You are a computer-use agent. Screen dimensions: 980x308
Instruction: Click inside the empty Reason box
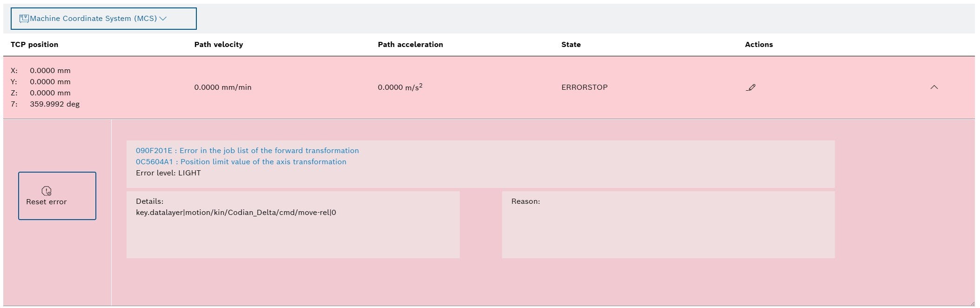[x=668, y=228]
